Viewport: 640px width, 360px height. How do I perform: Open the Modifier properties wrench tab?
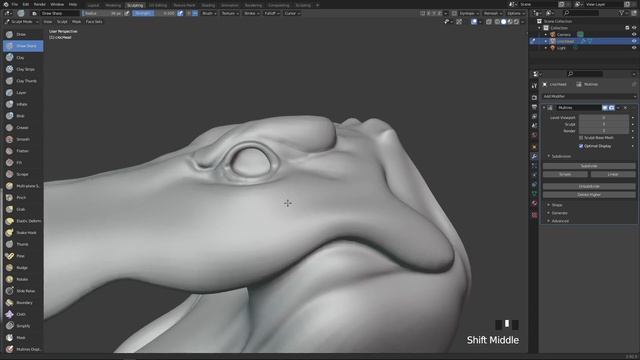click(x=534, y=156)
